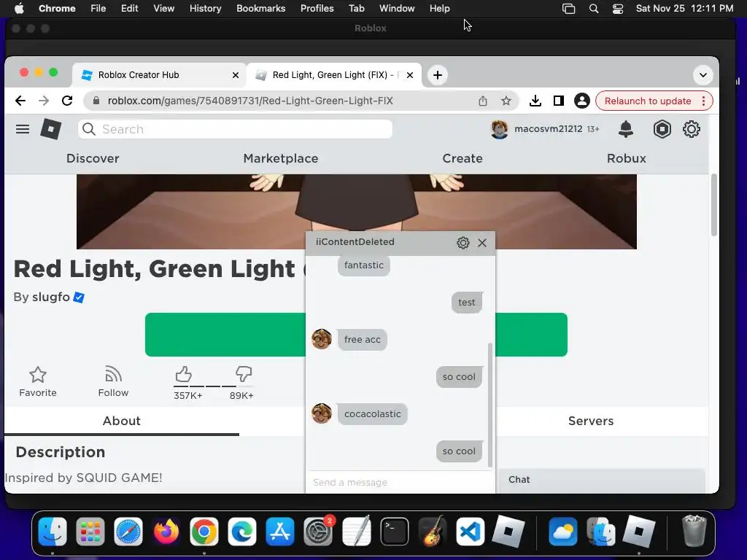Switch to the Roblox Creator Hub tab
Image resolution: width=747 pixels, height=560 pixels.
tap(159, 75)
